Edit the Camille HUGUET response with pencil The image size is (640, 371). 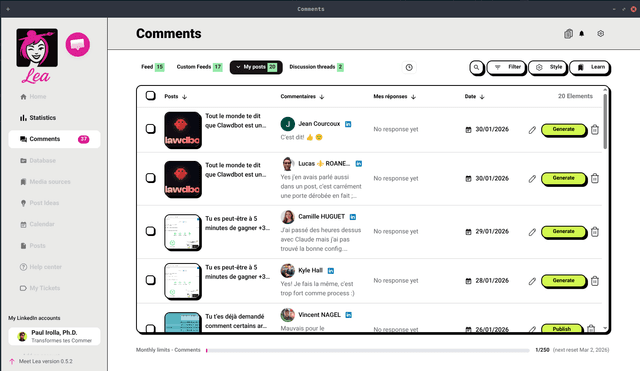[x=532, y=232]
